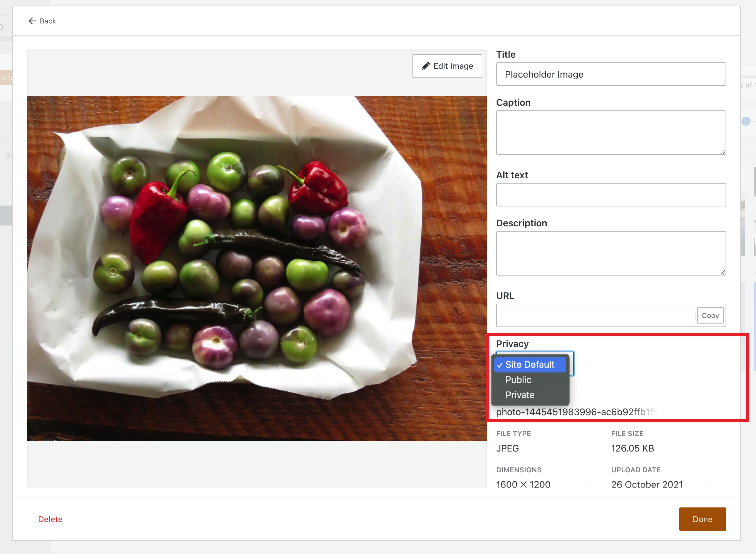The height and width of the screenshot is (554, 756).
Task: Choose Private in Privacy dropdown
Action: coord(520,395)
